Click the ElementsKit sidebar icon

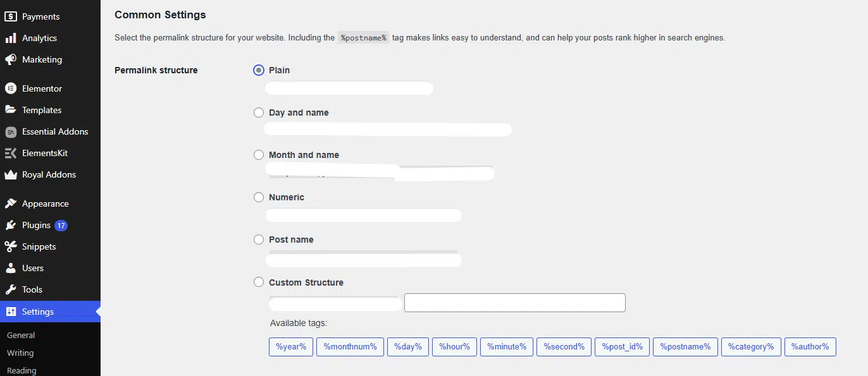(x=9, y=153)
